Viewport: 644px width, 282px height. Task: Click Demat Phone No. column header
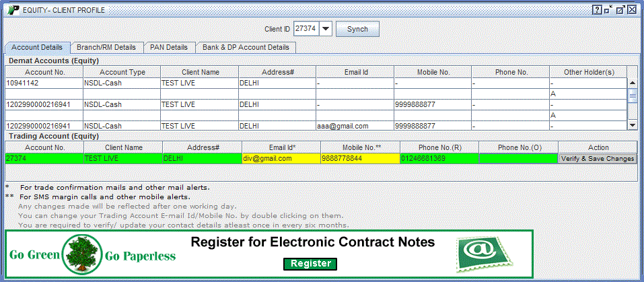coord(511,72)
